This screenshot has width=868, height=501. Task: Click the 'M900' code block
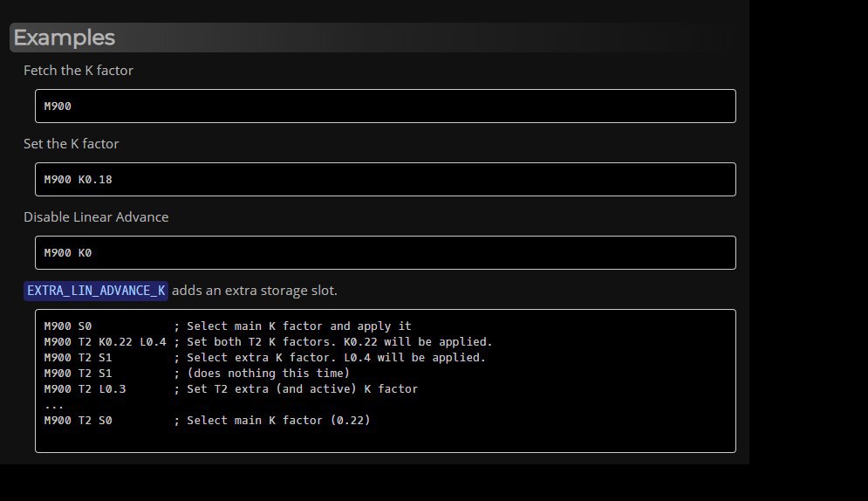(x=386, y=106)
